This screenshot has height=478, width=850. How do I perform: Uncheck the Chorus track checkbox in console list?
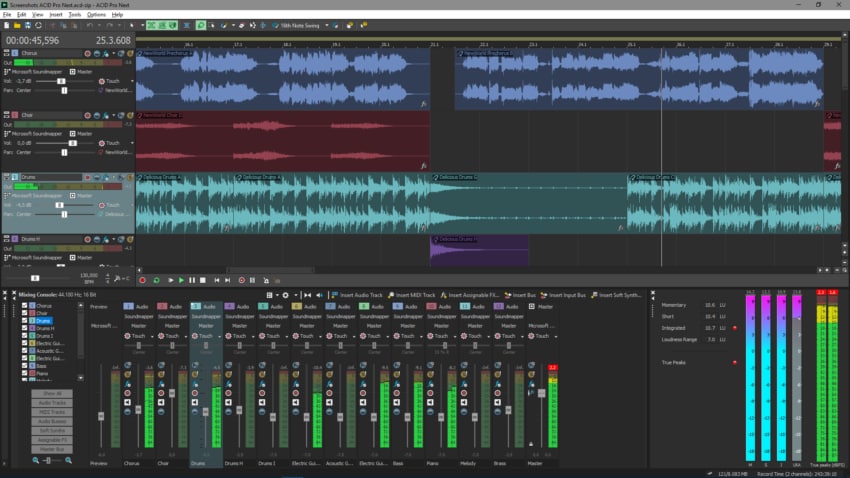[x=25, y=305]
